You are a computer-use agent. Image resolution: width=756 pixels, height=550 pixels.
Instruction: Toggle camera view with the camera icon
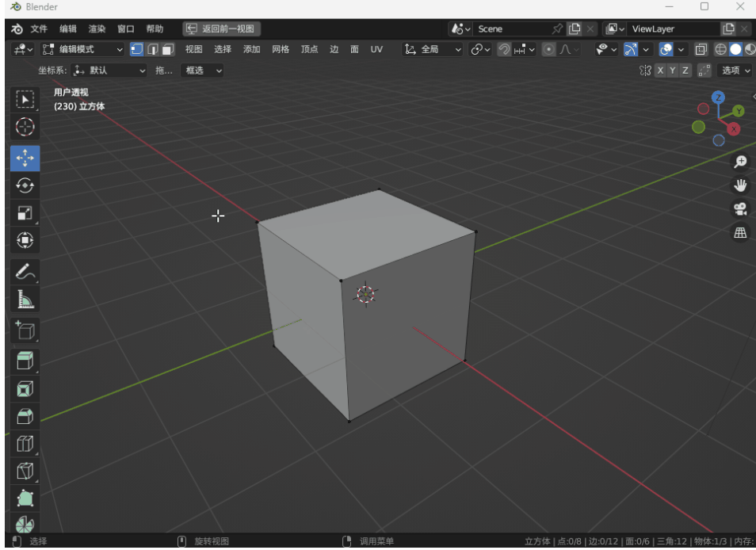740,209
